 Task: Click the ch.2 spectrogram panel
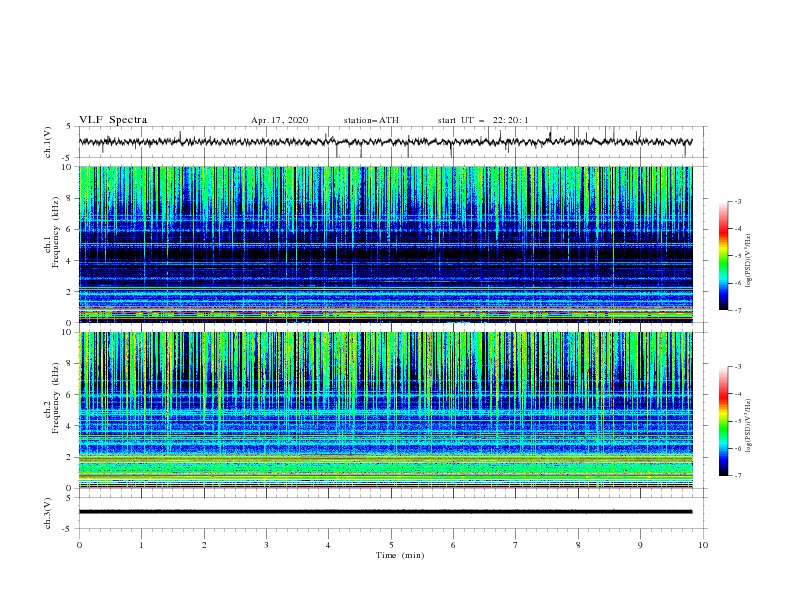[x=385, y=410]
